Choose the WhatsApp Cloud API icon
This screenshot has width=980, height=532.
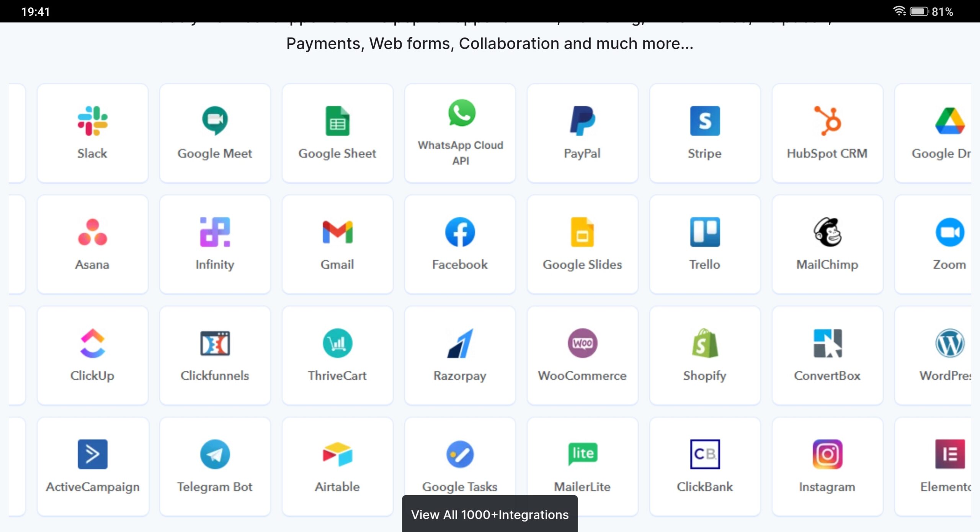[x=462, y=113]
